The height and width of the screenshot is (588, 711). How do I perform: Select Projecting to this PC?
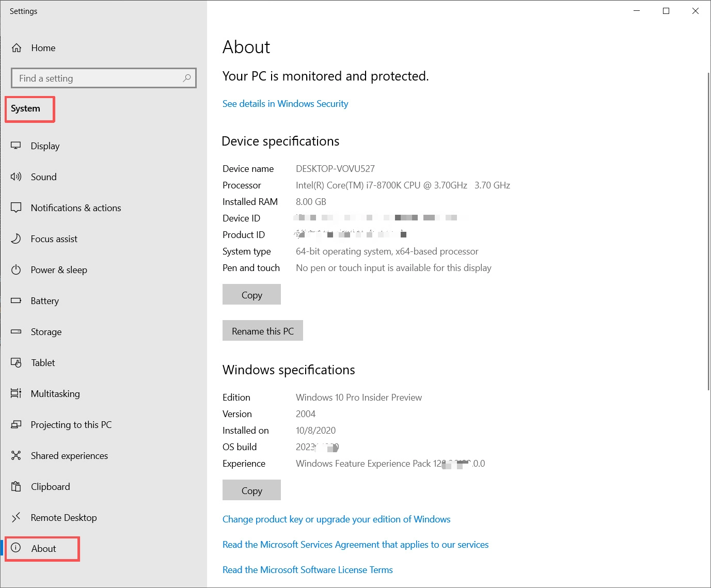103,425
